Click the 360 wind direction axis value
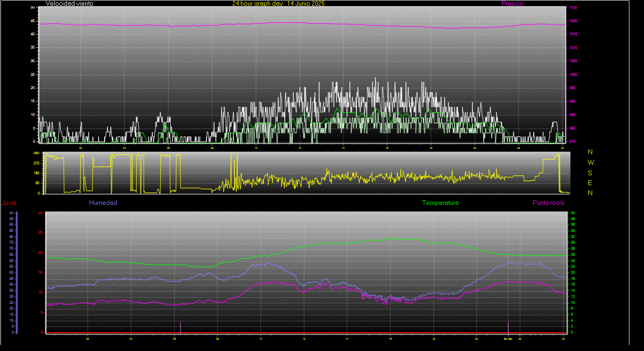Image resolution: width=644 pixels, height=351 pixels. 36,153
